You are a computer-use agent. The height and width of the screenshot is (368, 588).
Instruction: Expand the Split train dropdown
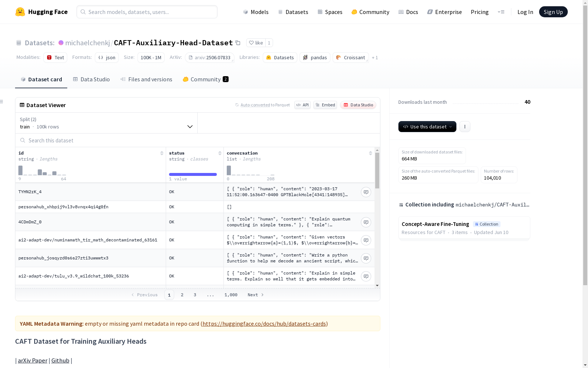point(107,123)
